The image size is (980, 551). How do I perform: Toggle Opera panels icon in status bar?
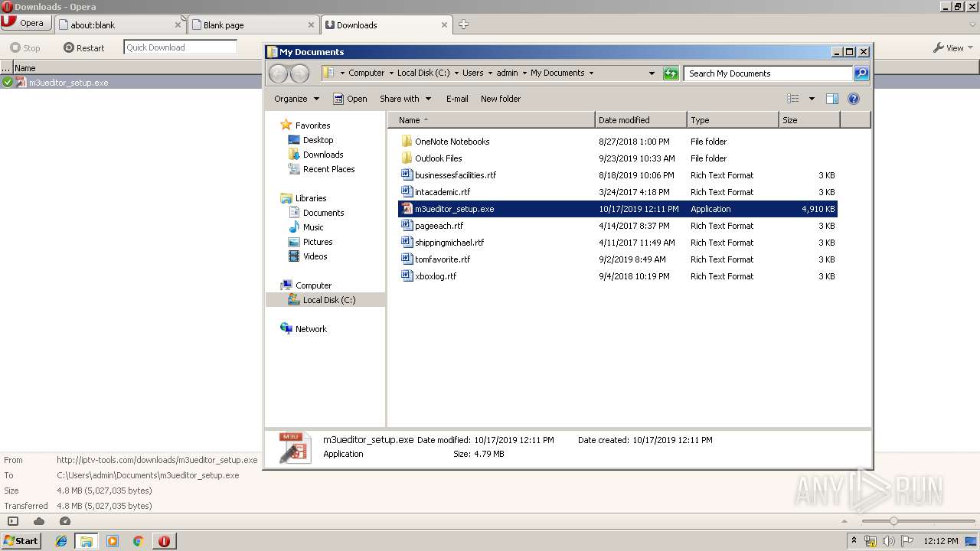[12, 521]
